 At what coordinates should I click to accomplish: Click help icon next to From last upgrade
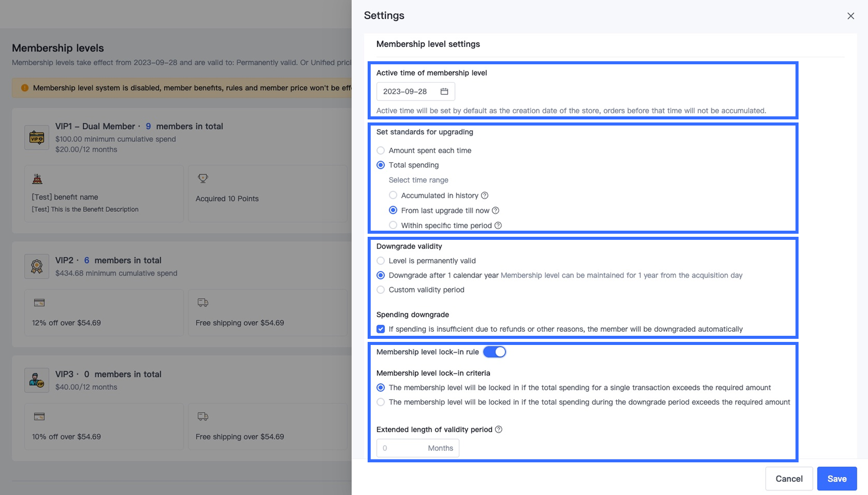pyautogui.click(x=495, y=210)
